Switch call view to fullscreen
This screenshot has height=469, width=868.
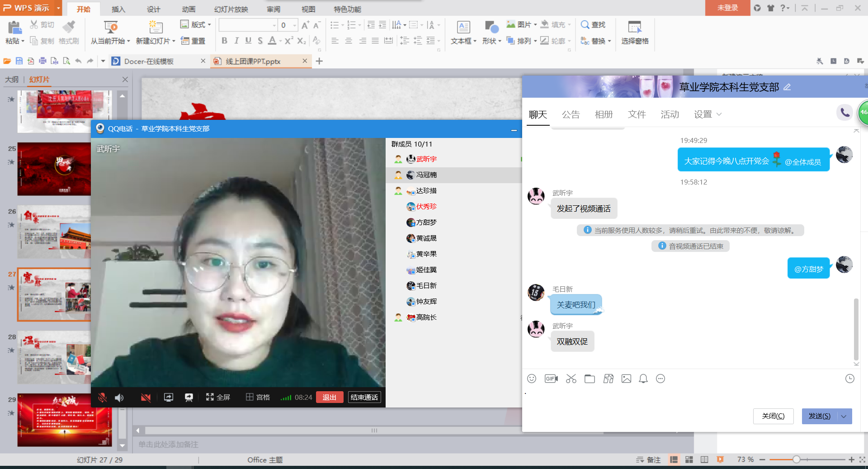[218, 398]
